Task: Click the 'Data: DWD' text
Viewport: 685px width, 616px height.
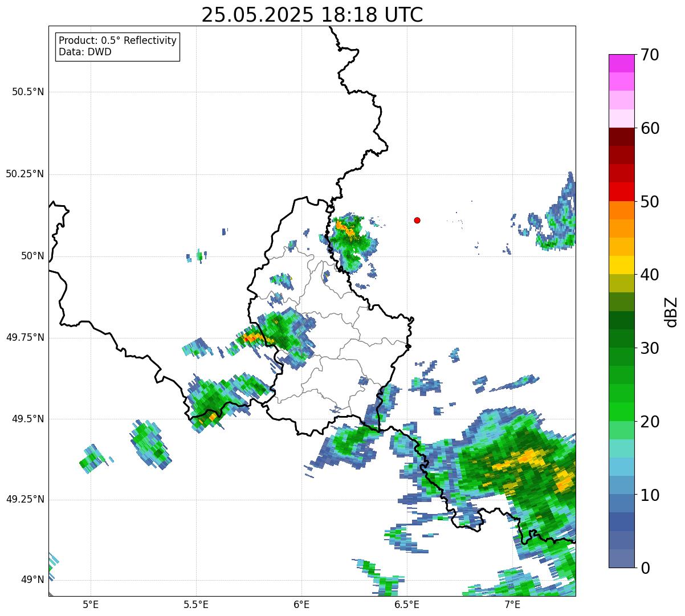Action: [x=85, y=52]
